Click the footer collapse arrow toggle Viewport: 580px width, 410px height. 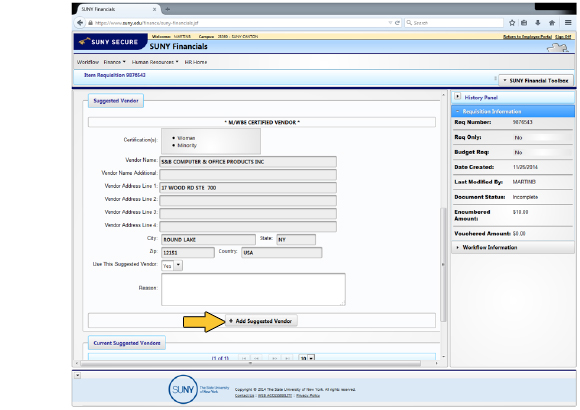coord(77,375)
